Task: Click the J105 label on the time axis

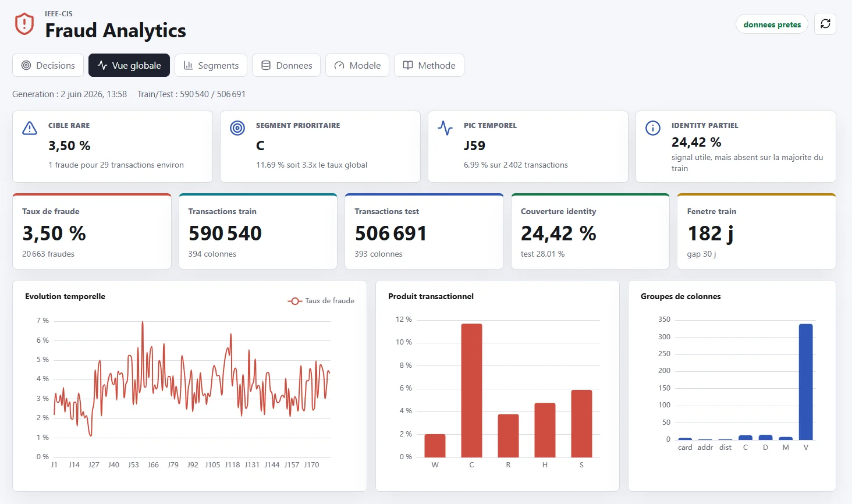Action: click(212, 465)
